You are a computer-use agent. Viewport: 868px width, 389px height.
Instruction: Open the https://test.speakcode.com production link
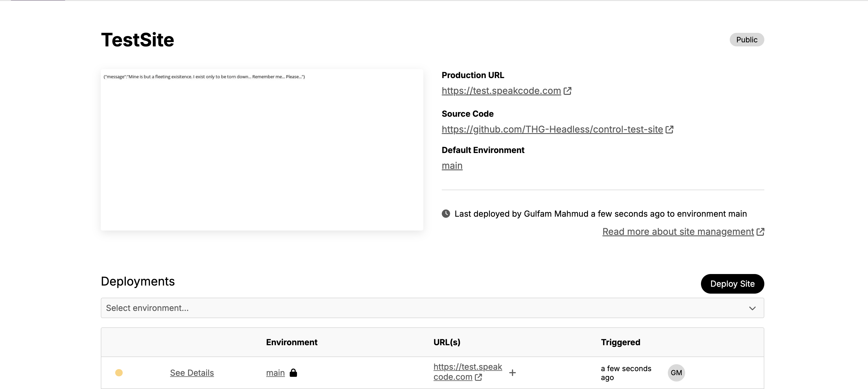point(501,91)
